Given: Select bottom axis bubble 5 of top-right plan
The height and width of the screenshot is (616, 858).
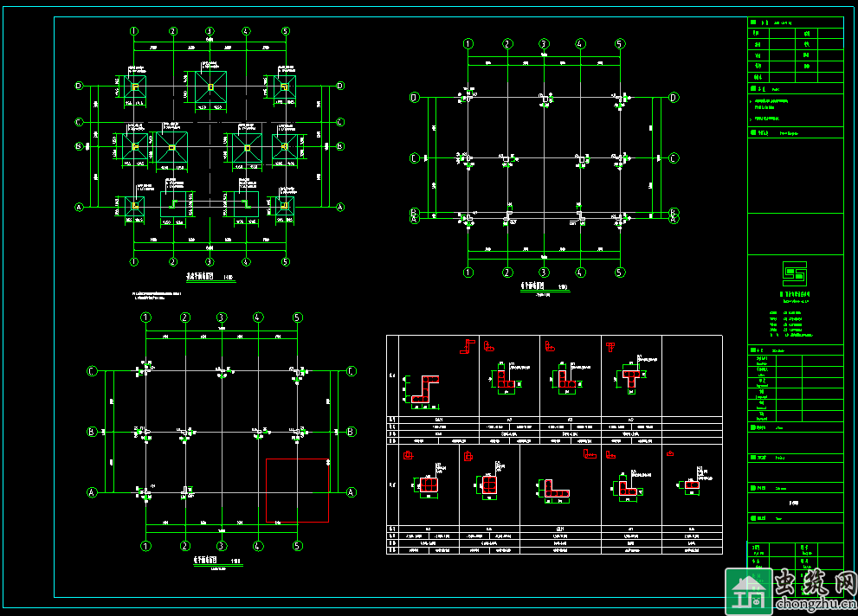Looking at the screenshot, I should coord(620,273).
